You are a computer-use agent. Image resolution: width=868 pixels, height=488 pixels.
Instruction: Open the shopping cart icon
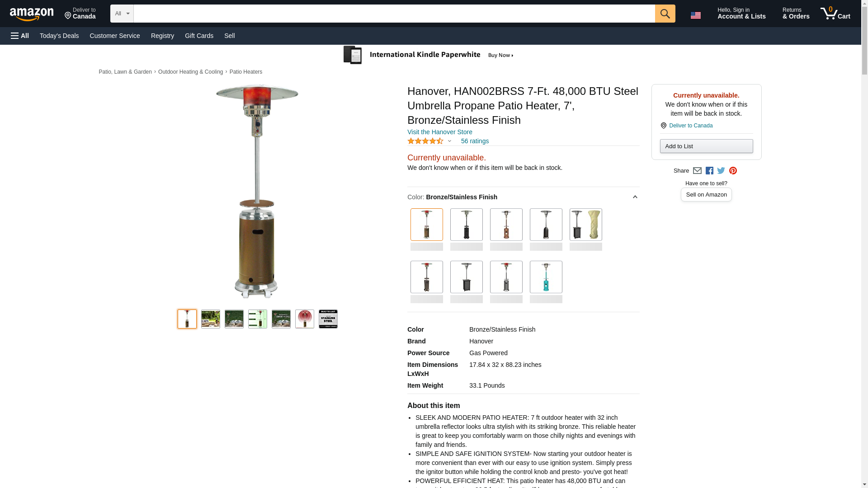click(835, 14)
